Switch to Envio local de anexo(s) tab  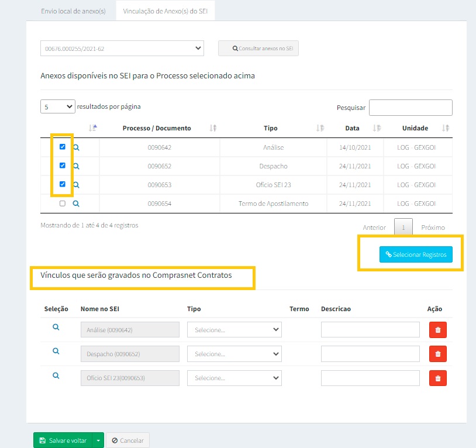pyautogui.click(x=73, y=11)
